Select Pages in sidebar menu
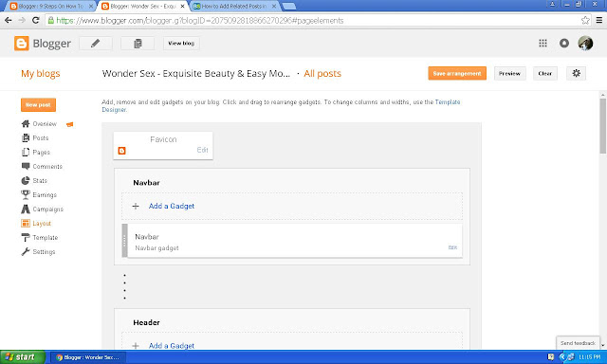Viewport: 607px width, 364px height. coord(42,153)
